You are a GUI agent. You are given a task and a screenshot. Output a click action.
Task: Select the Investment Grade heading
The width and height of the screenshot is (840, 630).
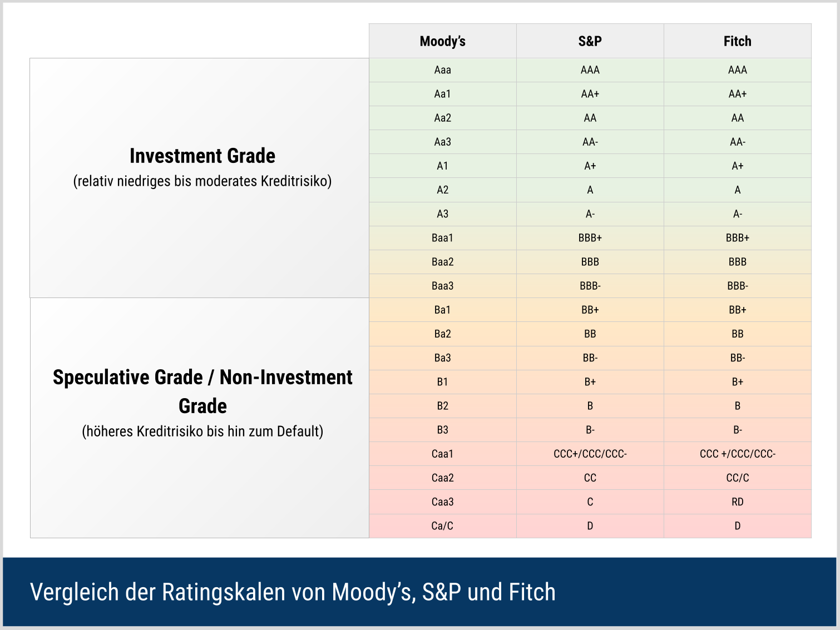(x=202, y=156)
